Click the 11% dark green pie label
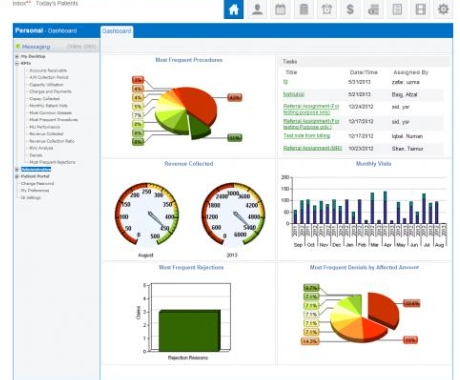 [x=235, y=138]
